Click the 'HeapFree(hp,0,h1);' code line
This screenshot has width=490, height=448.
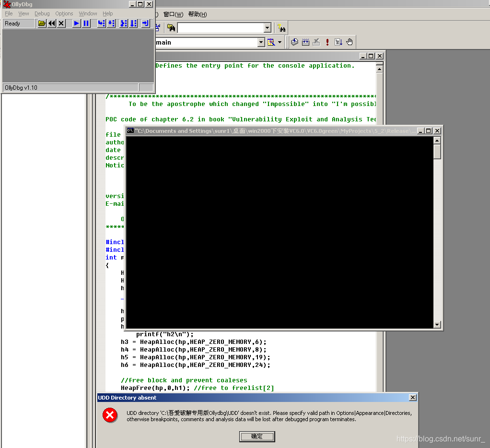155,388
